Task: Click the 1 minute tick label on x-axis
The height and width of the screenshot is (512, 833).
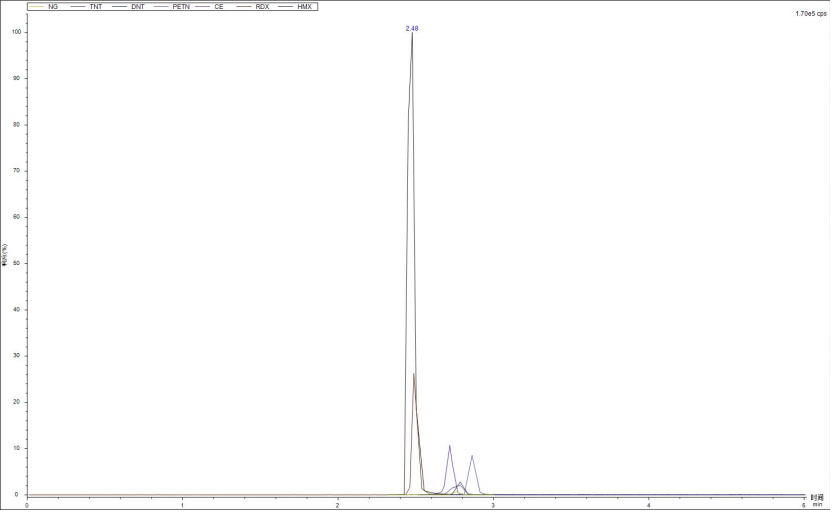Action: (x=182, y=504)
